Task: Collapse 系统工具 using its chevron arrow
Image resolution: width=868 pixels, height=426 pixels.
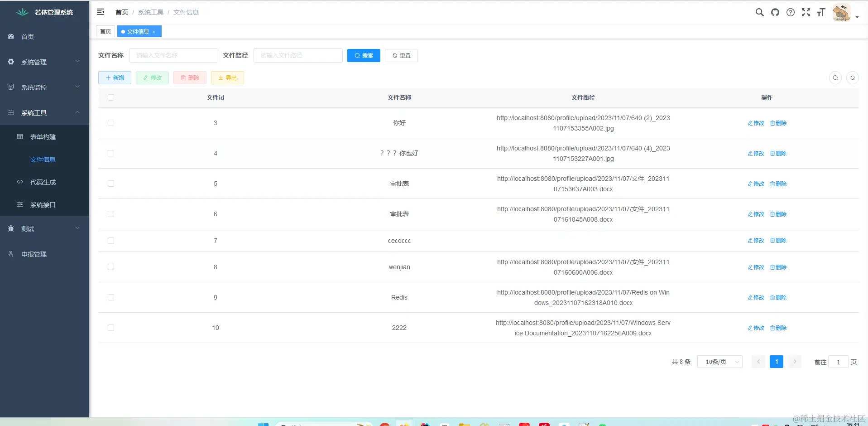Action: tap(77, 112)
